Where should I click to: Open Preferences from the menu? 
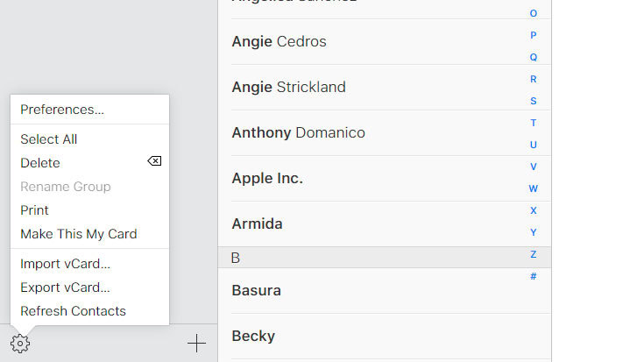click(x=62, y=110)
